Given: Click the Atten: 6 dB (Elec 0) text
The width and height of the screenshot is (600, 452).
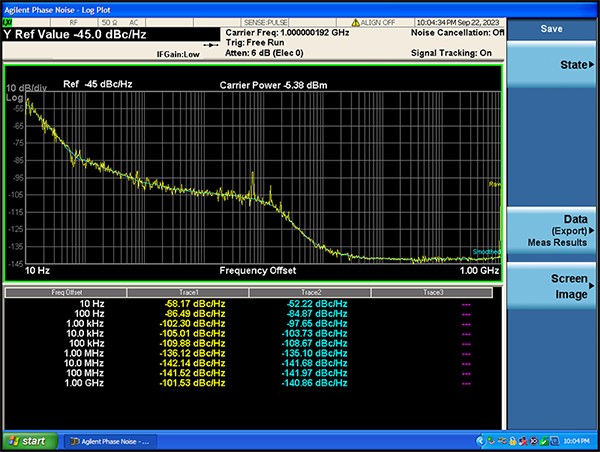Looking at the screenshot, I should 264,53.
